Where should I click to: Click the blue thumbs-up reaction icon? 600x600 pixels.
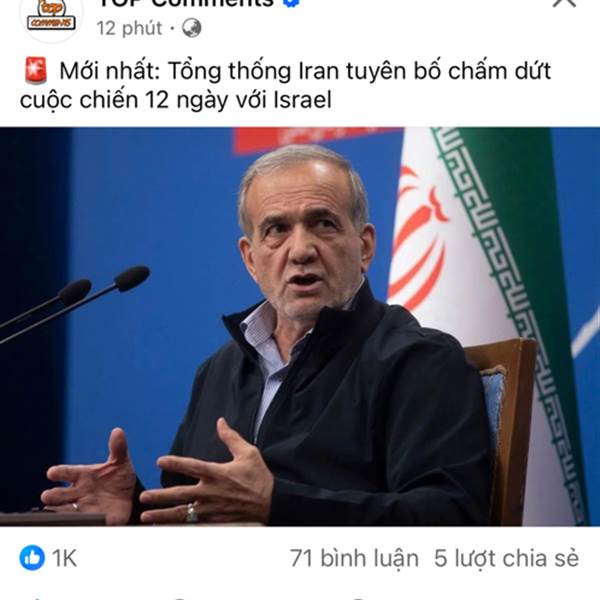pyautogui.click(x=32, y=558)
